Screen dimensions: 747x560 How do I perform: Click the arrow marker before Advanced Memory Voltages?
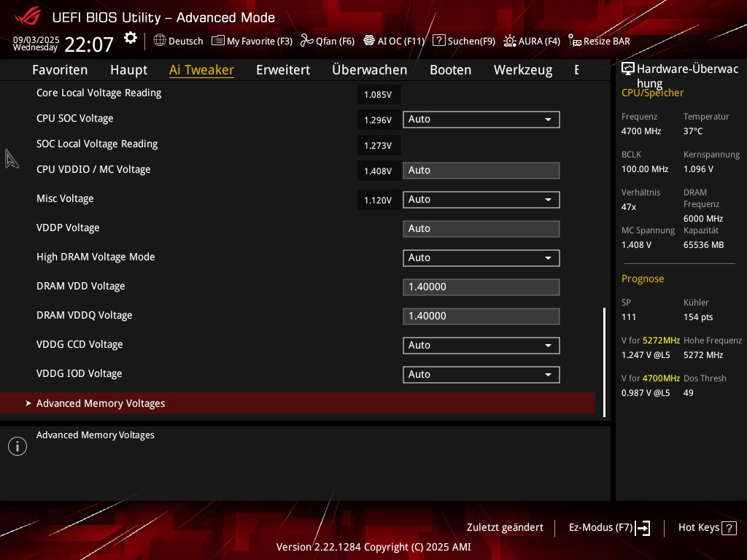click(x=28, y=403)
